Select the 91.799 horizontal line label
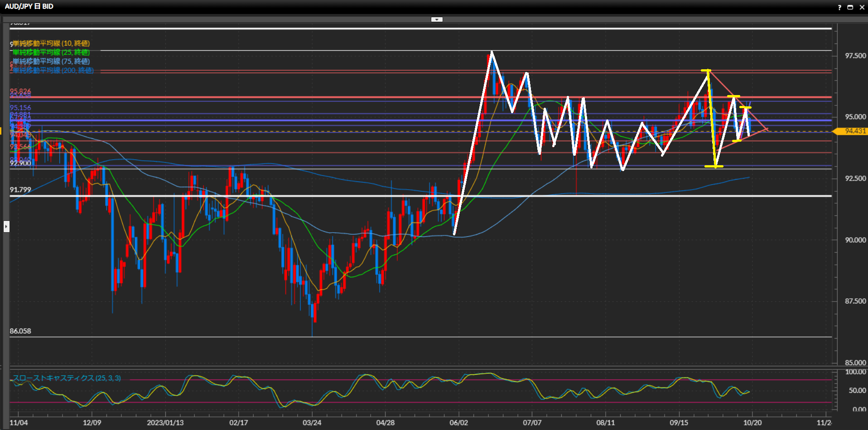The height and width of the screenshot is (430, 868). pos(20,190)
